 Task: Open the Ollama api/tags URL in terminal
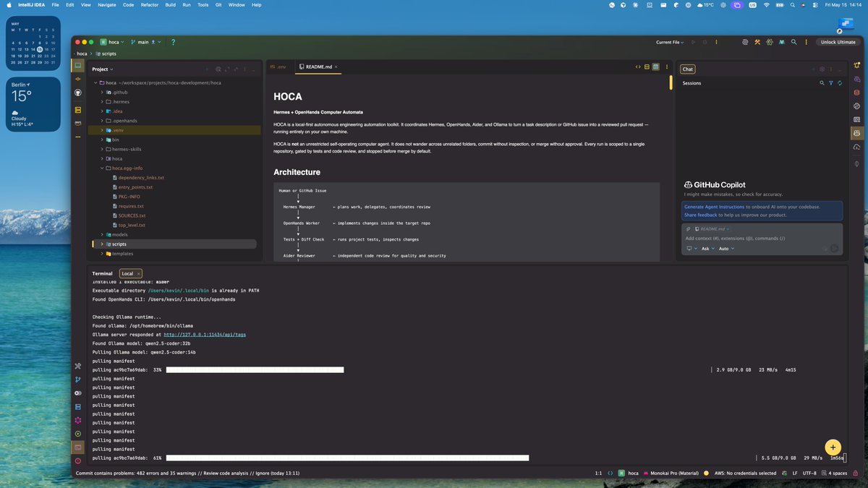[205, 335]
